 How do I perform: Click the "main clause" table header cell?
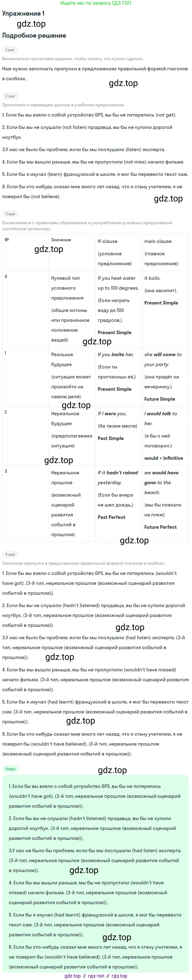pyautogui.click(x=158, y=241)
